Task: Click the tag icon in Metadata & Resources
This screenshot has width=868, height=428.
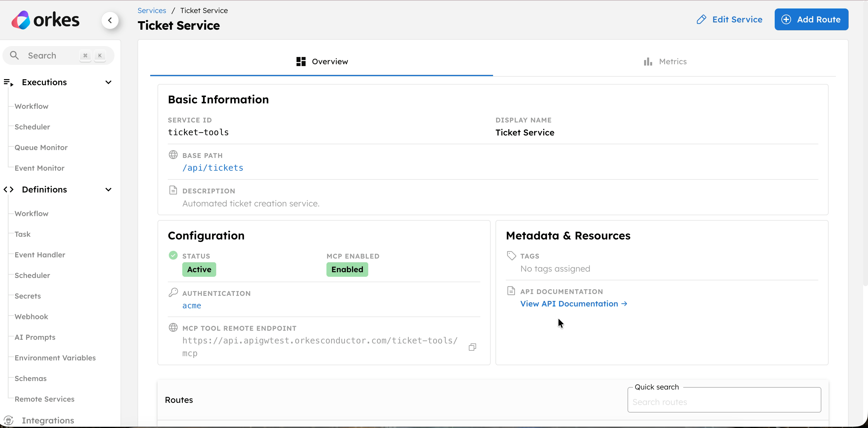Action: 511,255
